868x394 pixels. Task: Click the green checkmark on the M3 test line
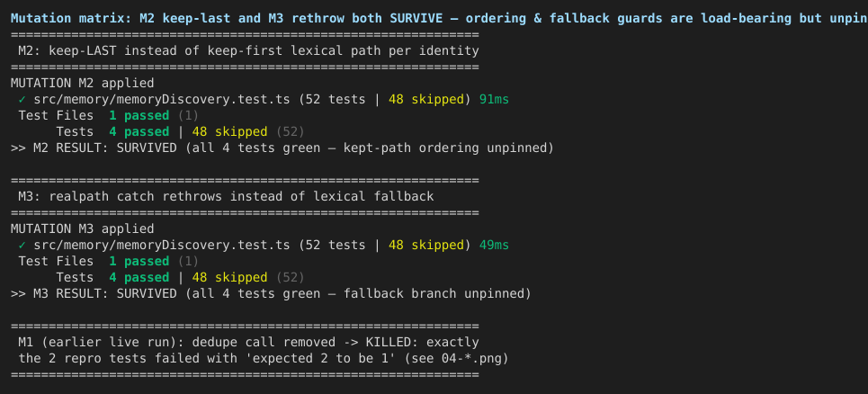[x=22, y=246]
